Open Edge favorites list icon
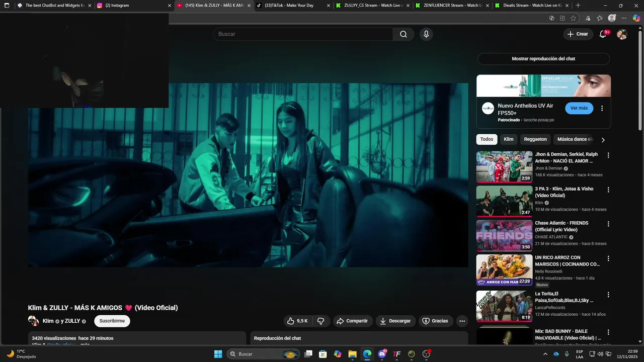The image size is (644, 362). click(599, 18)
